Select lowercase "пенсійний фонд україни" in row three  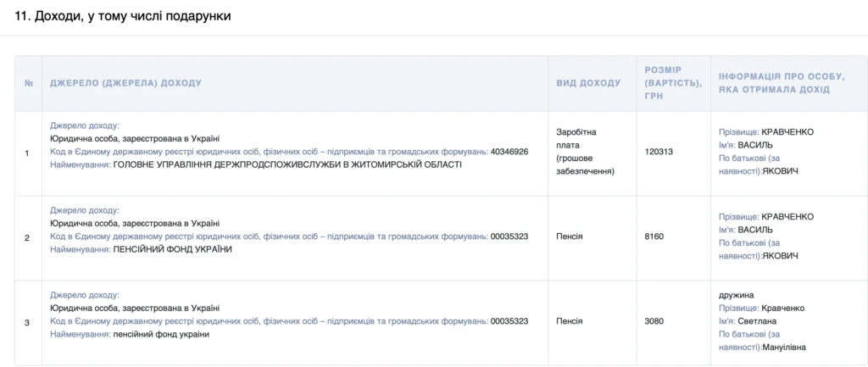click(160, 334)
